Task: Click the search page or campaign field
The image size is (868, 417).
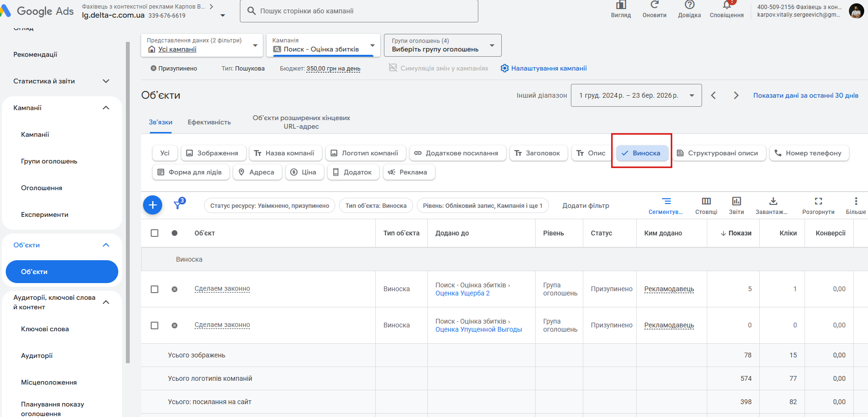Action: pos(359,11)
